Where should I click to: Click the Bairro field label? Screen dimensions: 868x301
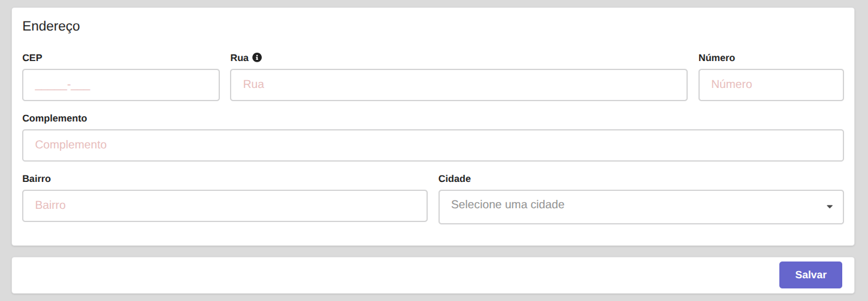pyautogui.click(x=37, y=179)
